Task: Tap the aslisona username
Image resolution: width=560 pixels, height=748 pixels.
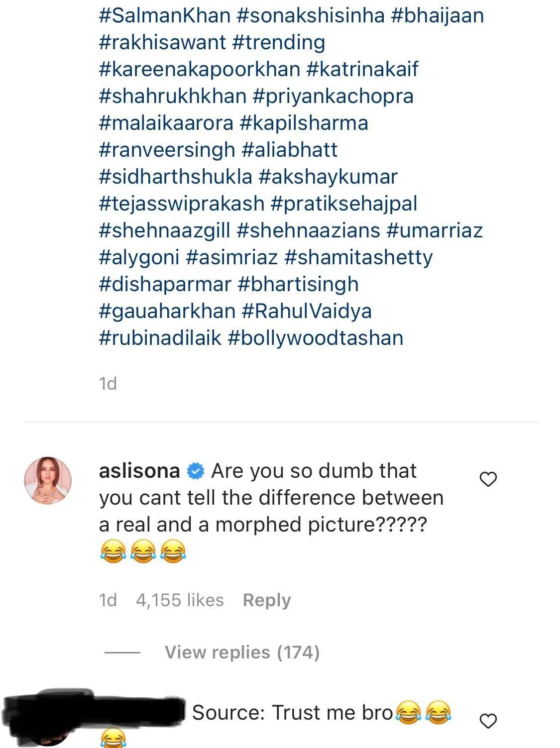Action: (139, 471)
